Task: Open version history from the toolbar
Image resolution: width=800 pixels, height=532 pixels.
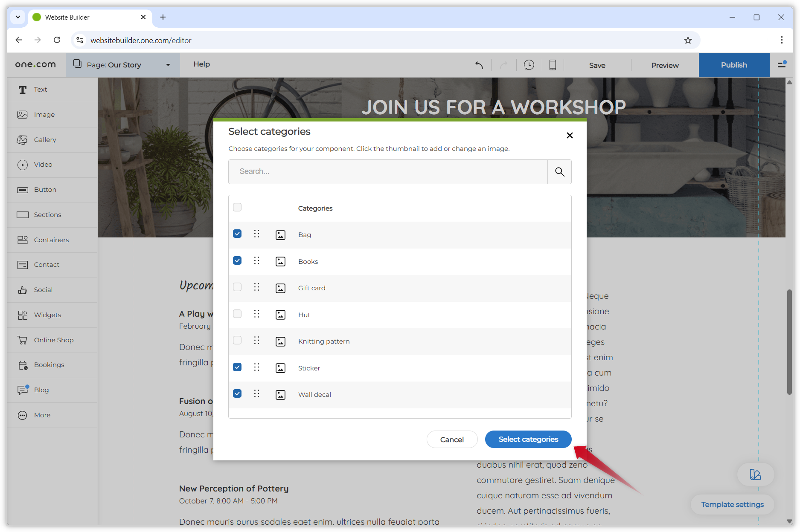Action: [529, 65]
